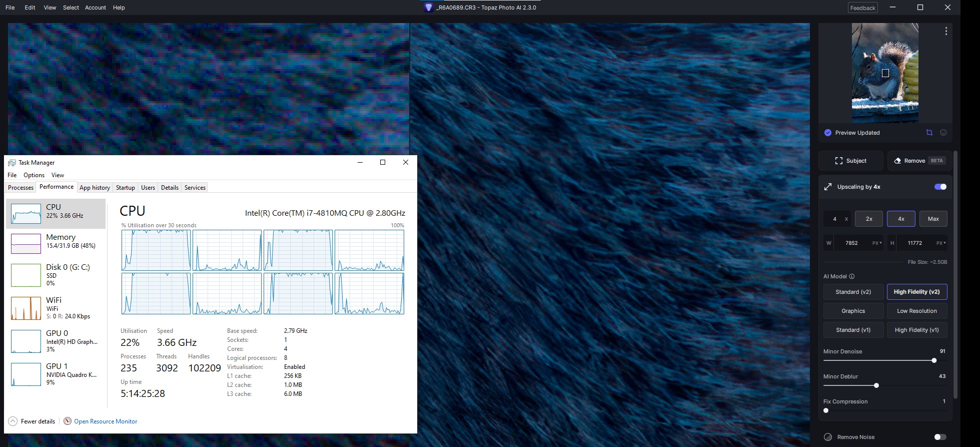
Task: Click the Topaz Photo AI logo in title bar
Action: click(428, 8)
